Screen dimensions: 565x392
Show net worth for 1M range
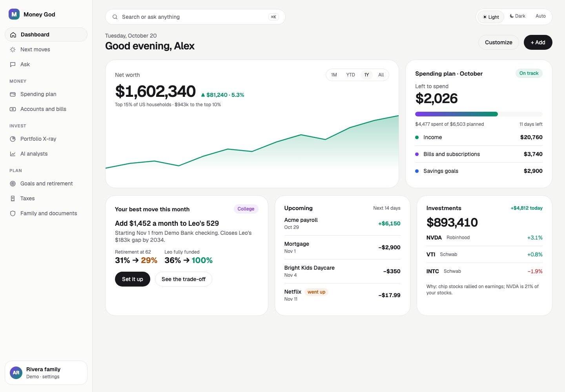[334, 75]
